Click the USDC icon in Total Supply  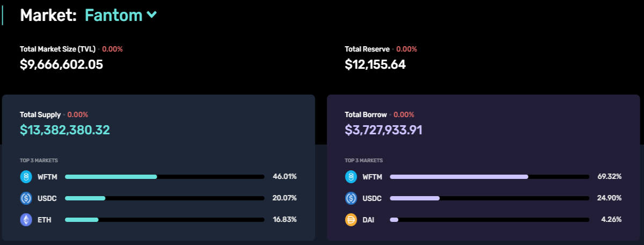26,198
